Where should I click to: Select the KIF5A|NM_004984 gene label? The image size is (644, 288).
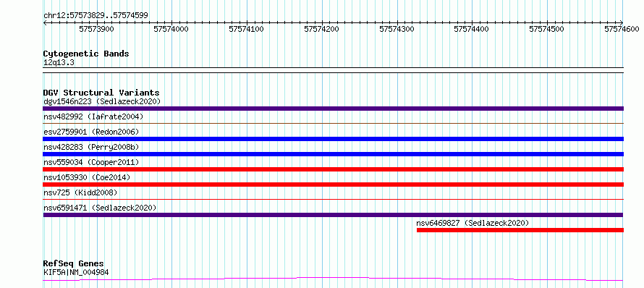[x=76, y=272]
